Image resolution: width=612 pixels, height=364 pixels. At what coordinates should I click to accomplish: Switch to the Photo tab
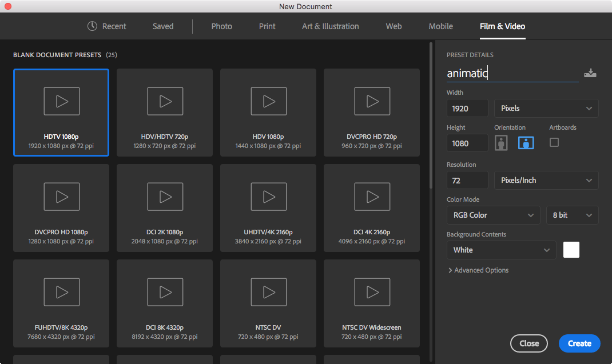pos(222,26)
